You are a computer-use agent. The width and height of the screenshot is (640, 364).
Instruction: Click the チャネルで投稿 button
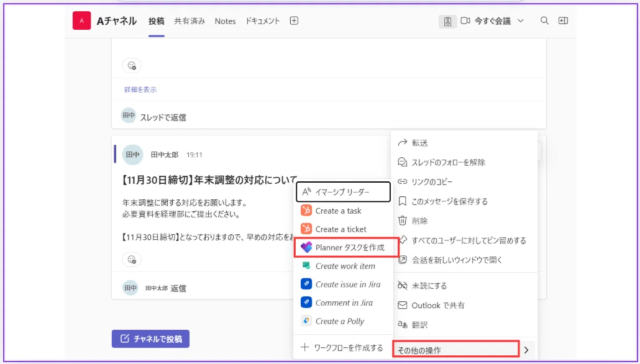150,339
